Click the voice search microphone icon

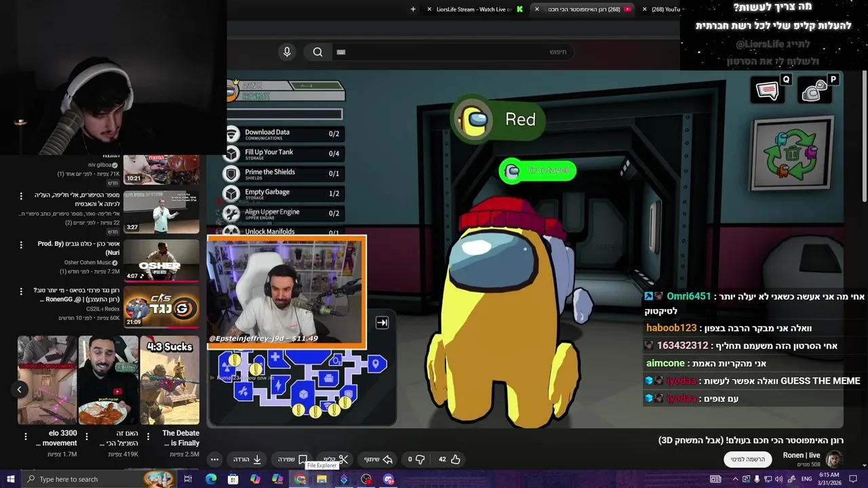tap(287, 52)
